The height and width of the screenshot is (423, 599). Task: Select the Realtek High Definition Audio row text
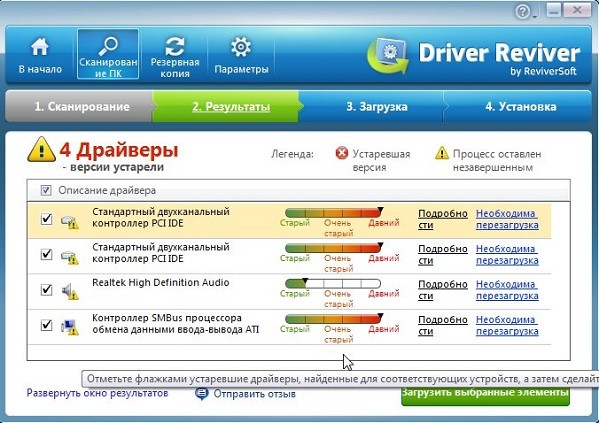click(161, 282)
